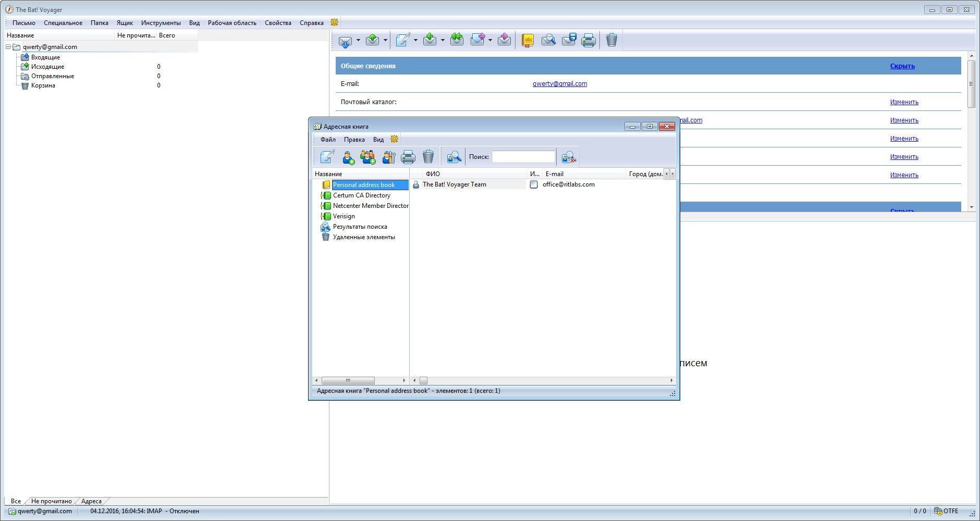
Task: Click the Скрыть link in Общие сведения header
Action: point(902,66)
